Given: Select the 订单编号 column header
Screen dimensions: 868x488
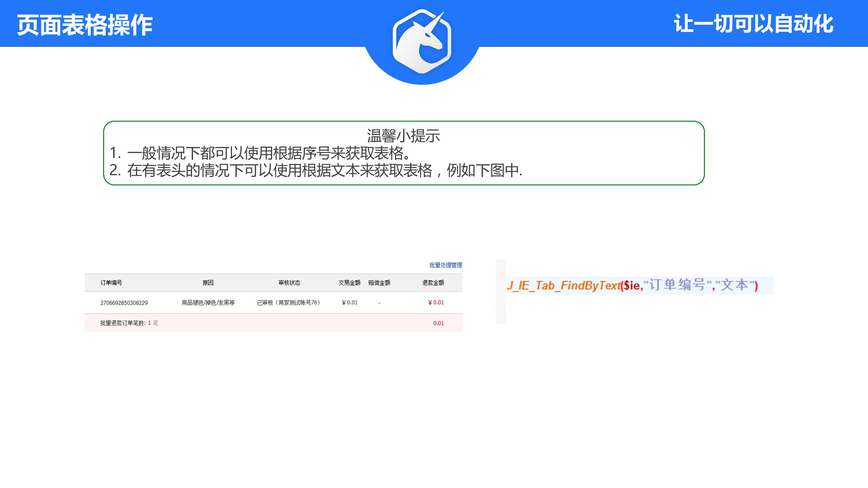Looking at the screenshot, I should tap(111, 283).
